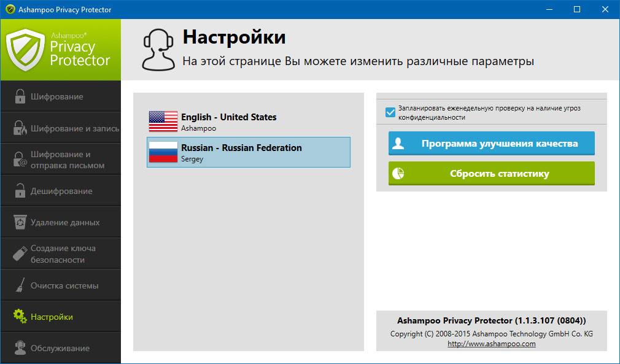
Task: Switch to the Дешифрование section
Action: pyautogui.click(x=61, y=191)
